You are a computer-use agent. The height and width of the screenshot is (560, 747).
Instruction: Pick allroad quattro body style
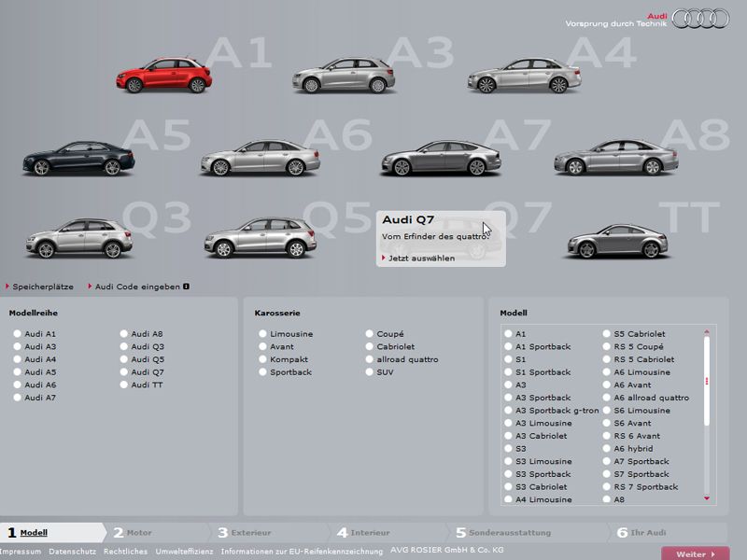[x=369, y=359]
